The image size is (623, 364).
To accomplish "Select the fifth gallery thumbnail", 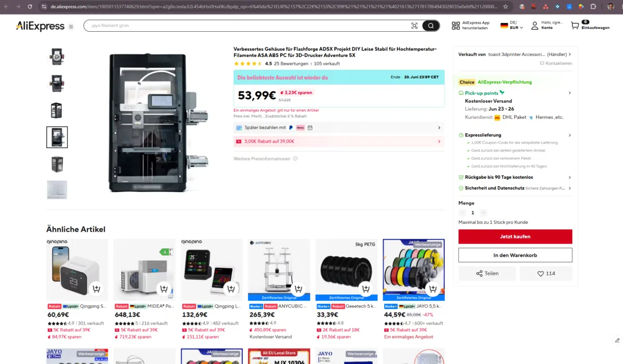I will click(57, 164).
